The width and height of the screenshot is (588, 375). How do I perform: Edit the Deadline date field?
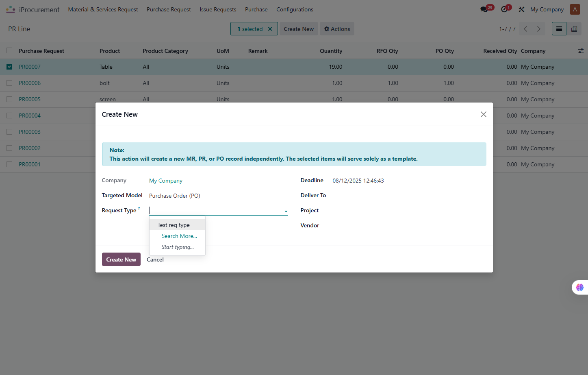(x=358, y=181)
